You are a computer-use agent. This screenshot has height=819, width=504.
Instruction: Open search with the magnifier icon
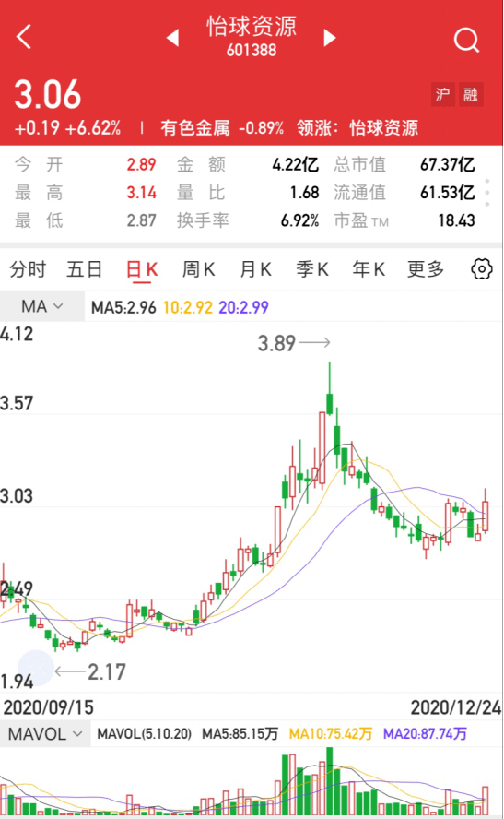click(466, 40)
